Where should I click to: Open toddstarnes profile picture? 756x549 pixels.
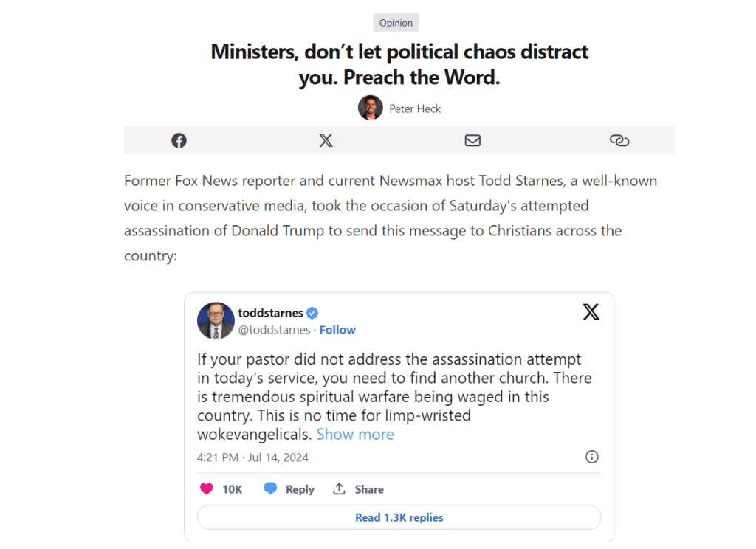point(216,321)
